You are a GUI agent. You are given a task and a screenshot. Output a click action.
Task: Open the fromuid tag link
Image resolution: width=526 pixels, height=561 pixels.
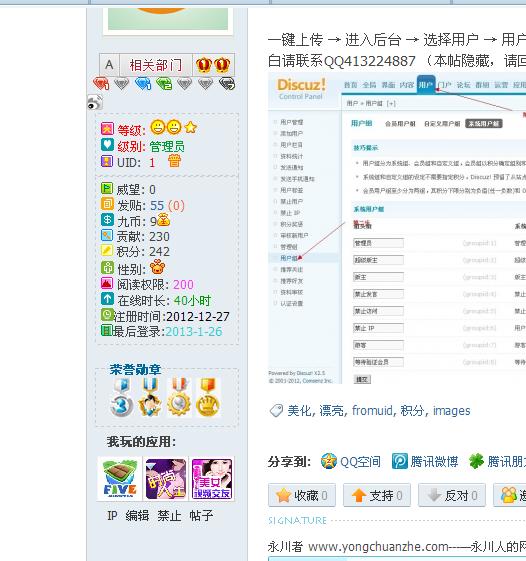tap(372, 411)
